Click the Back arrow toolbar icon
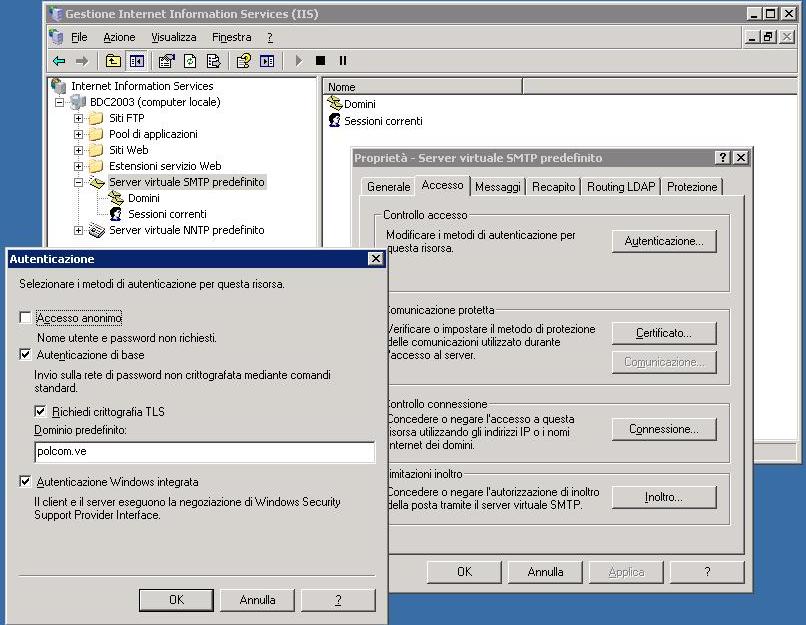The height and width of the screenshot is (625, 806). (x=59, y=61)
